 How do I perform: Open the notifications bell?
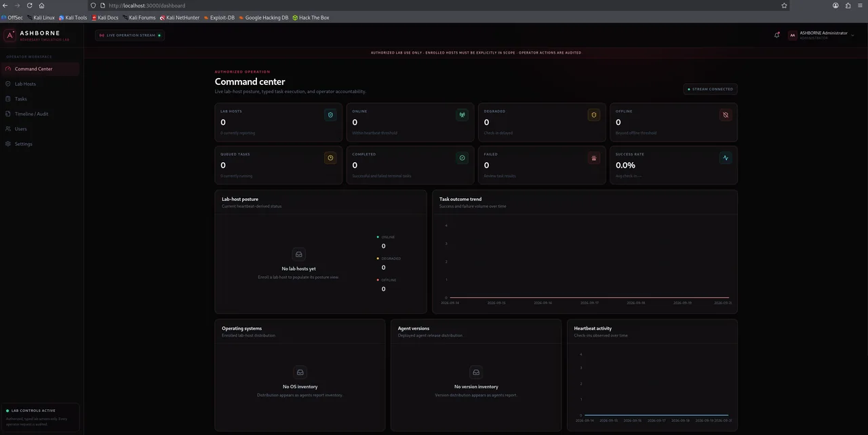[x=776, y=35]
